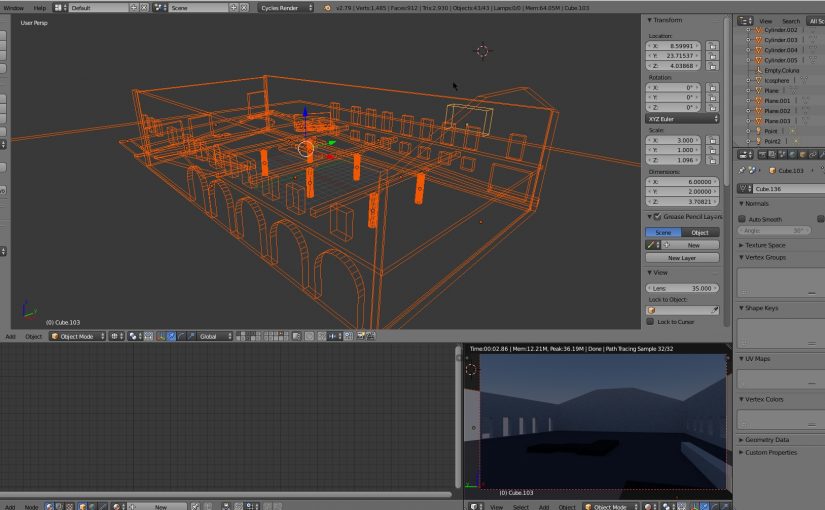Enable the Lock to Cursor checkbox

point(650,322)
